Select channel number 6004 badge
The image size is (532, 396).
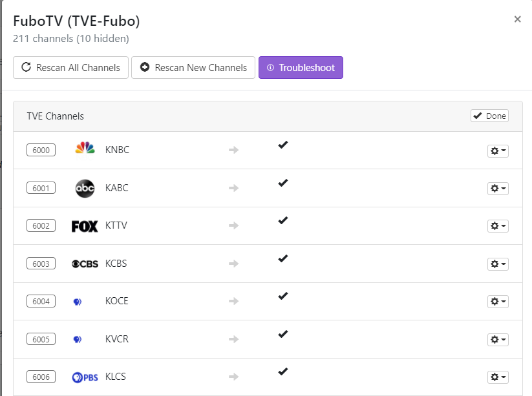click(x=41, y=302)
